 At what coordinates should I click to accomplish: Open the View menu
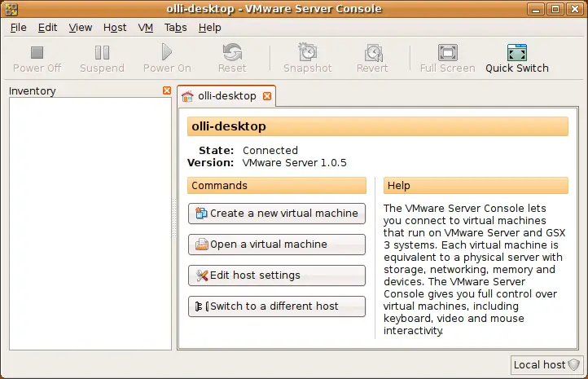coord(81,28)
